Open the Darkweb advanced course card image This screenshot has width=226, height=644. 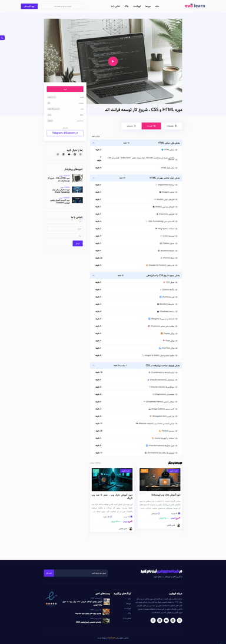coord(160,479)
